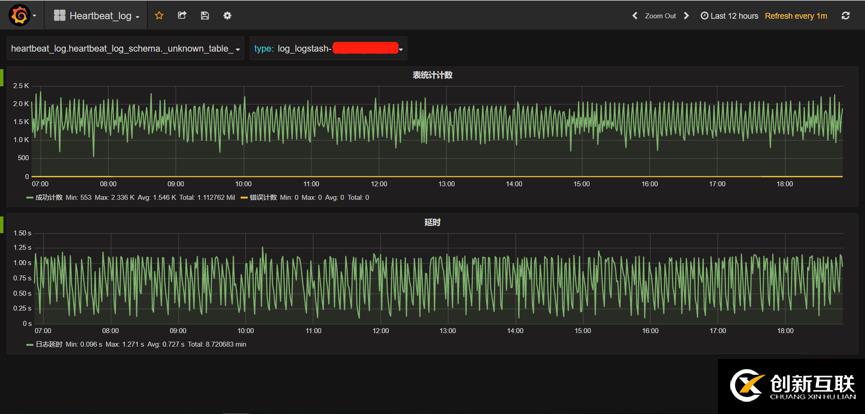Toggle the 成功计数 series legend label
The height and width of the screenshot is (414, 865).
(49, 198)
